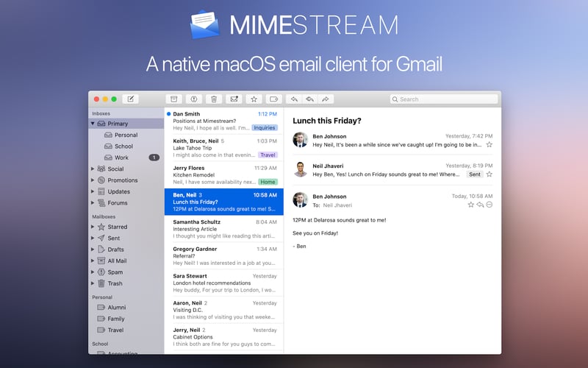
Task: Open more options circle icon in message
Action: point(490,205)
